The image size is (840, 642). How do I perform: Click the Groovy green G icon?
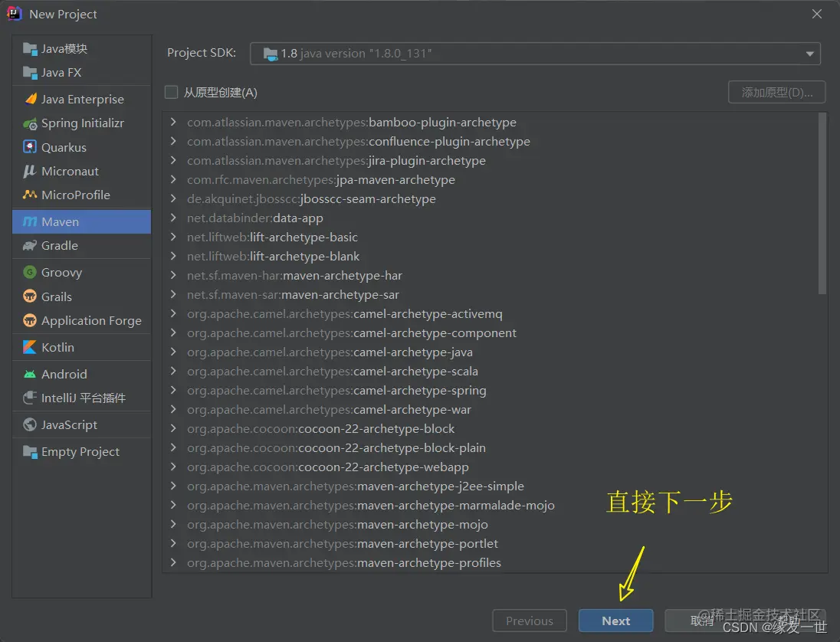pos(30,272)
